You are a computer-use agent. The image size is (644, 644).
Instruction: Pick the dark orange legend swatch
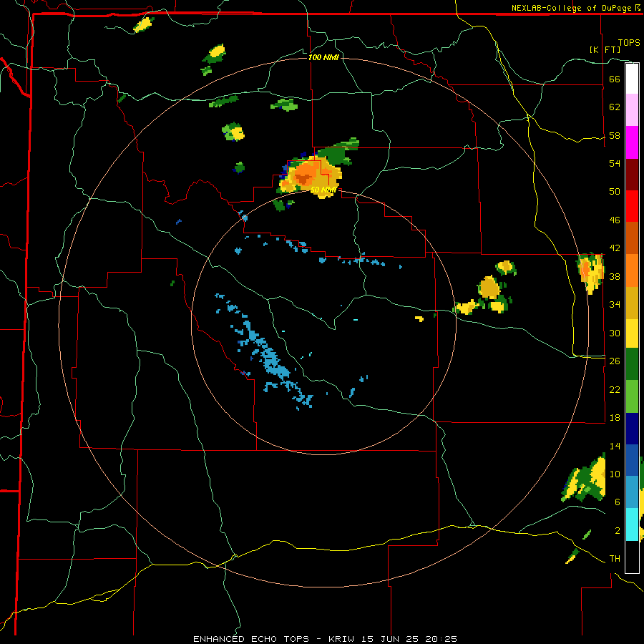632,238
